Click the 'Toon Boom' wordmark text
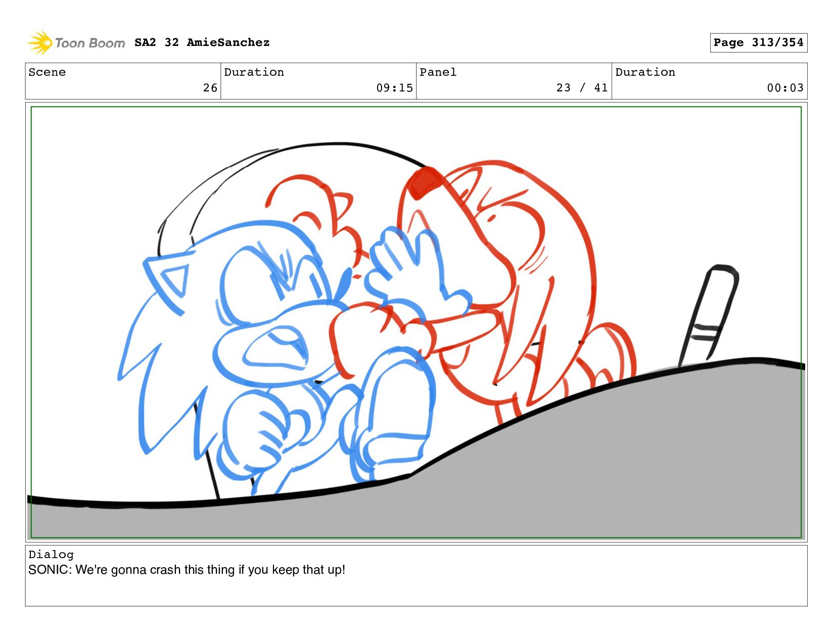 (90, 43)
